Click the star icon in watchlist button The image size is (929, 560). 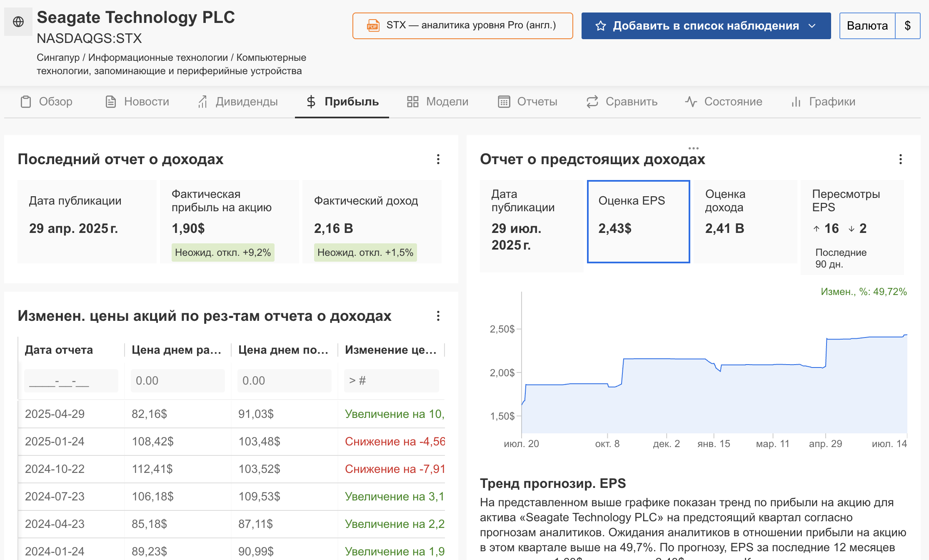click(x=600, y=26)
